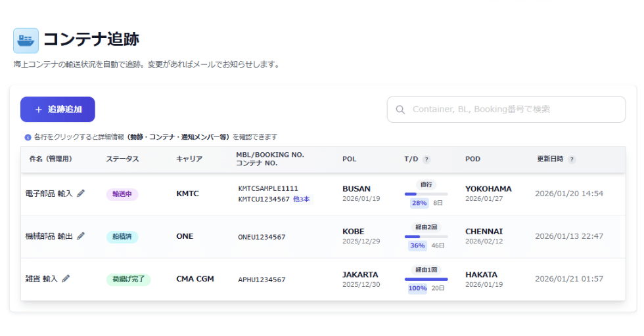This screenshot has width=644, height=336.
Task: Click the 荷揚げ完了 status badge
Action: point(128,280)
